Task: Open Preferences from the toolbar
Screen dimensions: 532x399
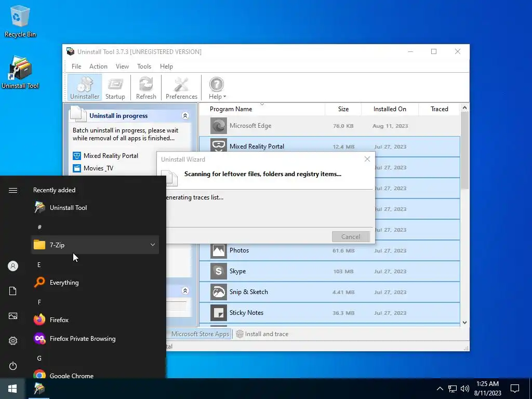Action: (181, 87)
